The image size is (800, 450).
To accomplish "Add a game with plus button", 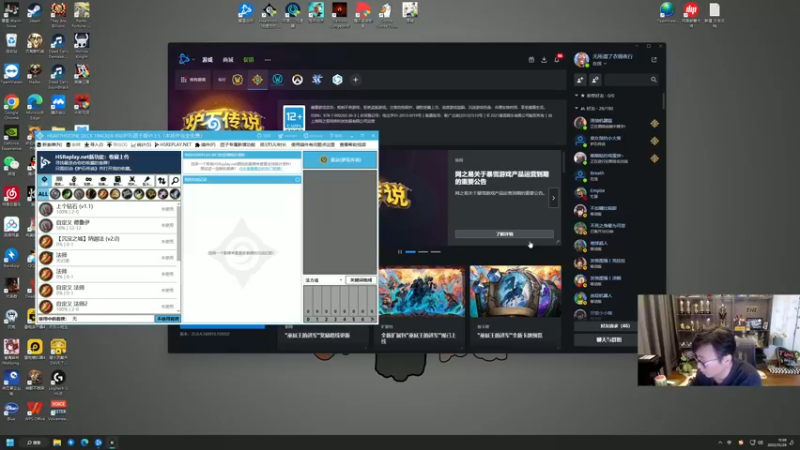I will point(356,80).
